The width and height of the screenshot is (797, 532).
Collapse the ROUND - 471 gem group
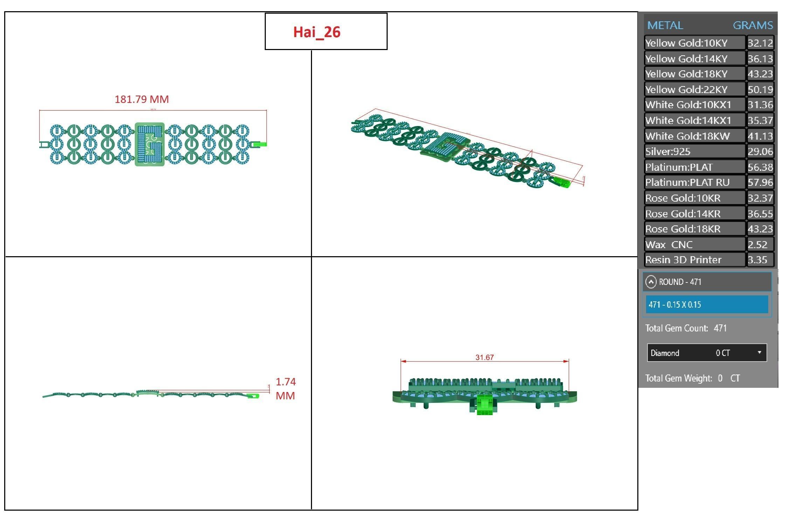coord(651,282)
